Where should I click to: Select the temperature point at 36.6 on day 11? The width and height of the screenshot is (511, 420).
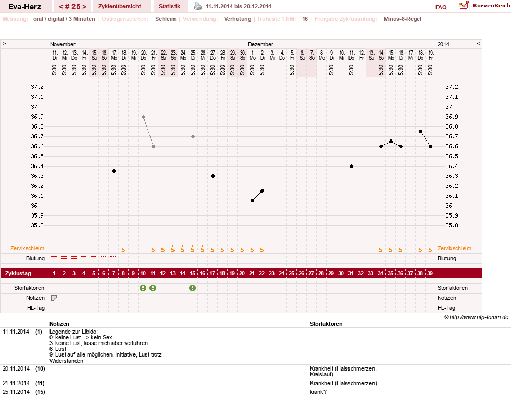click(x=153, y=147)
